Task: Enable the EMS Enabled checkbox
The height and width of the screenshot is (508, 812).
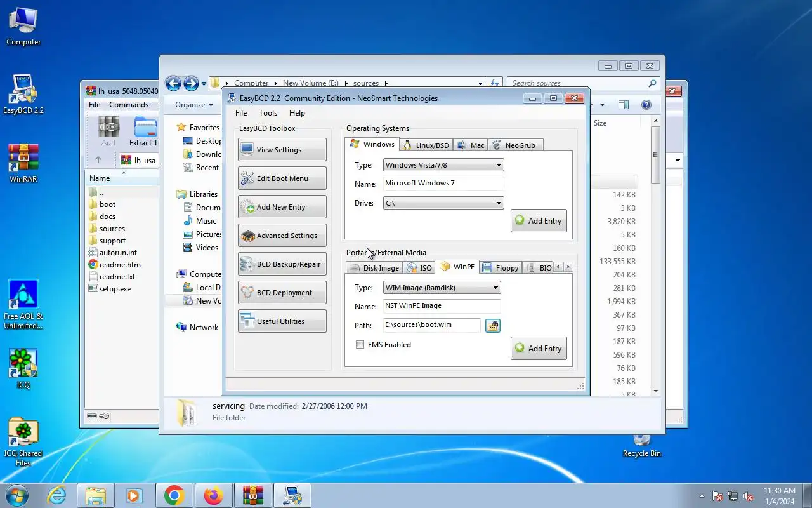Action: click(x=360, y=345)
